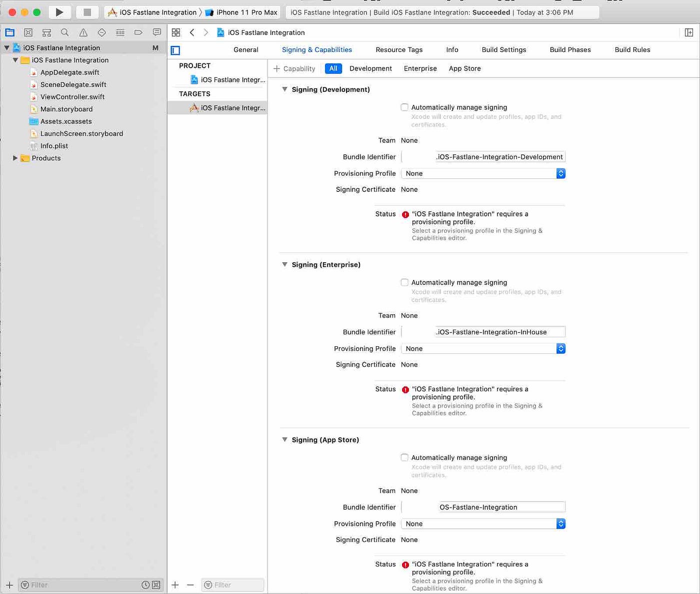Screen dimensions: 700x594
Task: Open Info.plist file
Action: (x=54, y=146)
